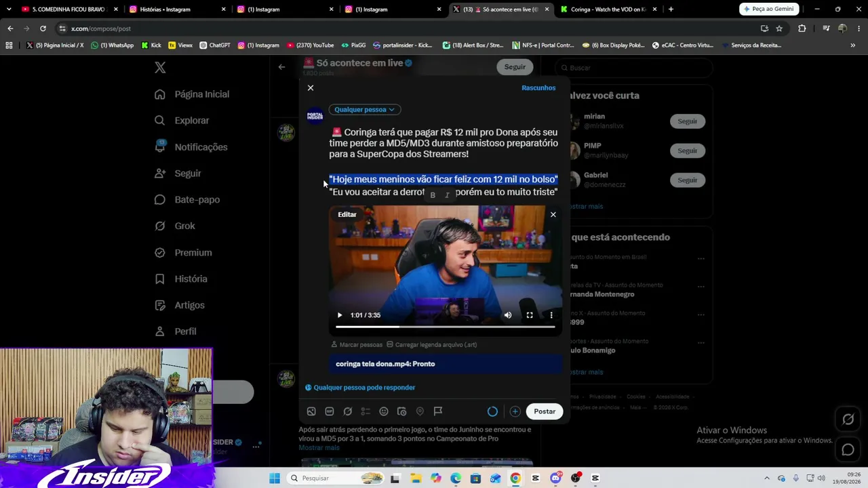Add media via the image icon
The height and width of the screenshot is (488, 868).
pyautogui.click(x=311, y=411)
